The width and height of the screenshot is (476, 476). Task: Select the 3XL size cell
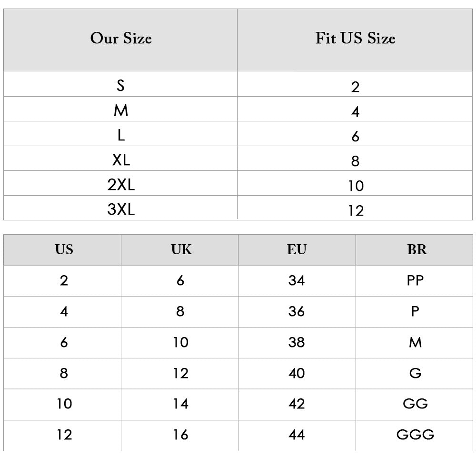click(121, 209)
